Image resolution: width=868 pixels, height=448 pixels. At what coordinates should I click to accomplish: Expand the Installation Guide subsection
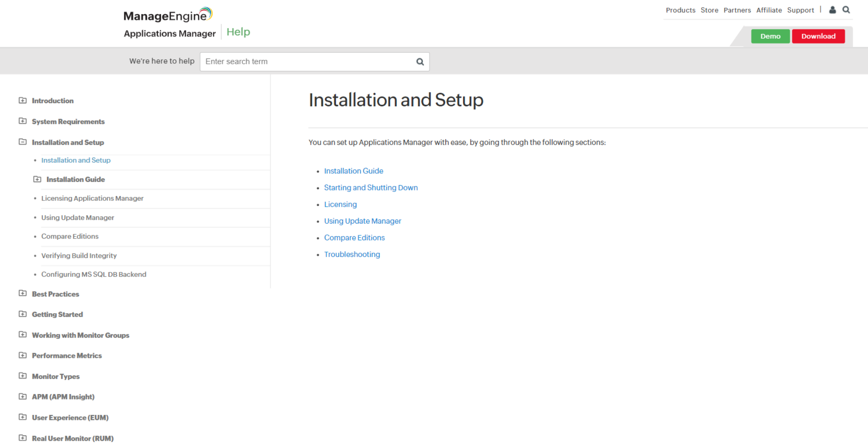37,179
